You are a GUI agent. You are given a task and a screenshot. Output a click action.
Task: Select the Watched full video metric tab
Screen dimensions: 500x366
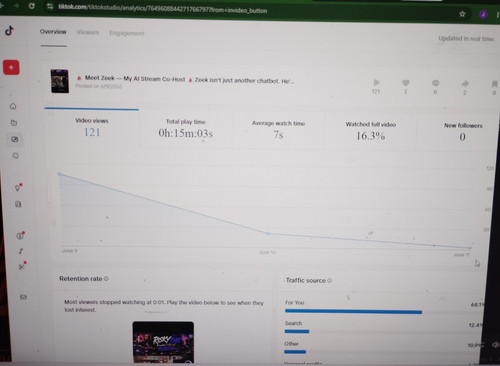pyautogui.click(x=371, y=131)
